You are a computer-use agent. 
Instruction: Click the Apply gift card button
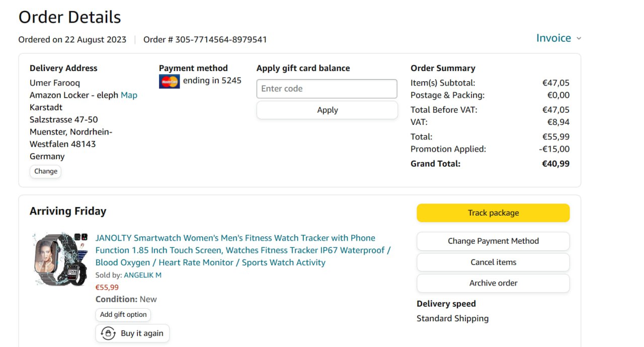click(327, 110)
